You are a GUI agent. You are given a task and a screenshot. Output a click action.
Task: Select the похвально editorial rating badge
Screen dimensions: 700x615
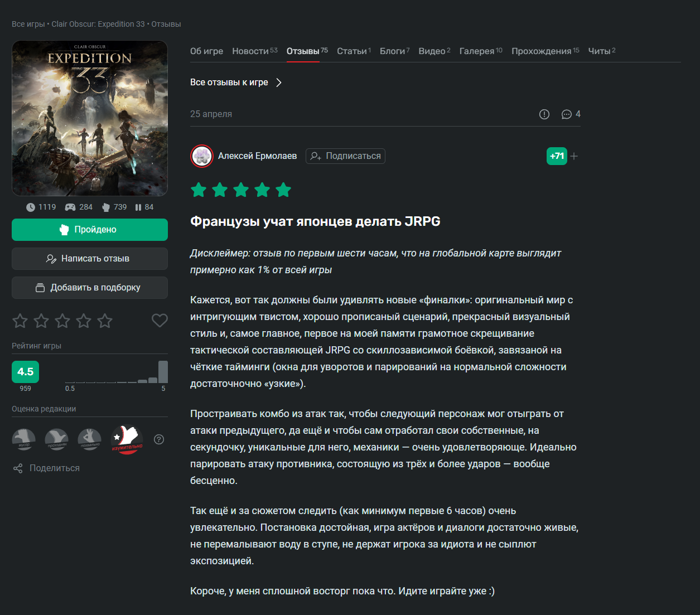[90, 439]
